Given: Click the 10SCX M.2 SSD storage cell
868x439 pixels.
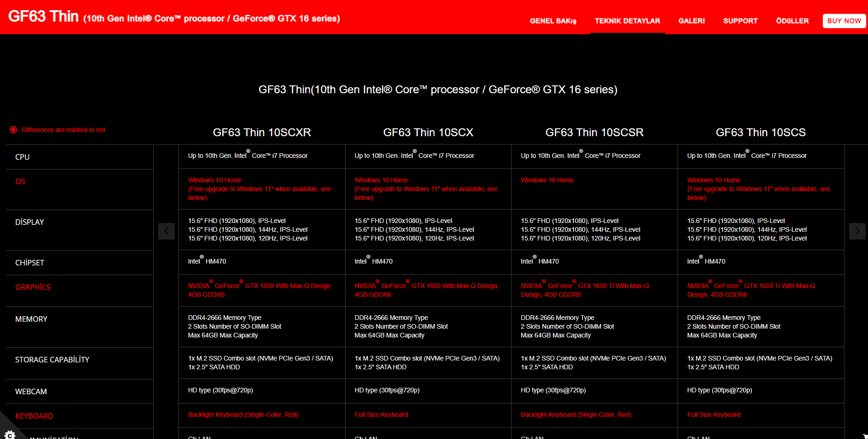Looking at the screenshot, I should pos(427,362).
